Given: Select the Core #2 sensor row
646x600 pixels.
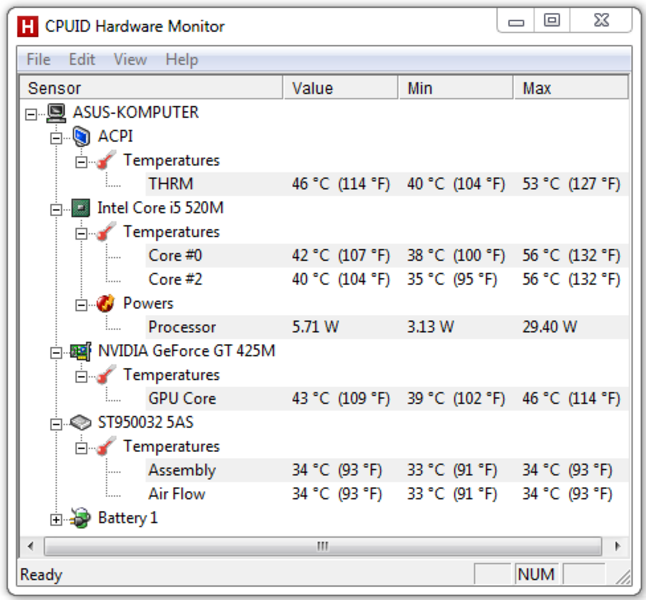Looking at the screenshot, I should point(387,279).
